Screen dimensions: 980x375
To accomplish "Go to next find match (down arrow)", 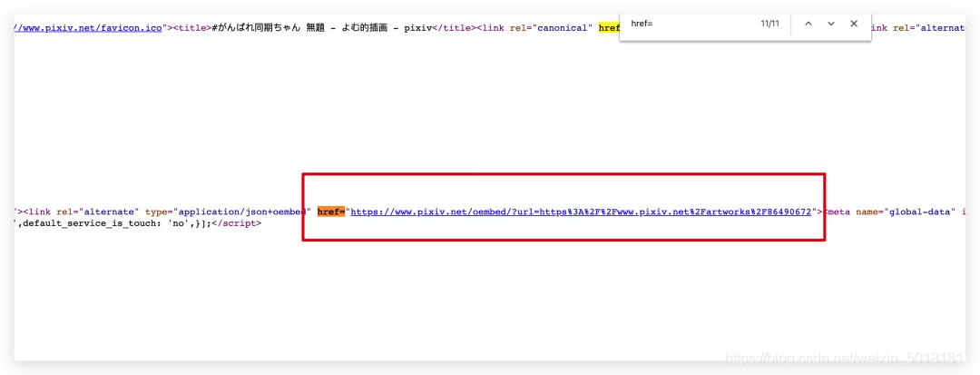I will (831, 24).
